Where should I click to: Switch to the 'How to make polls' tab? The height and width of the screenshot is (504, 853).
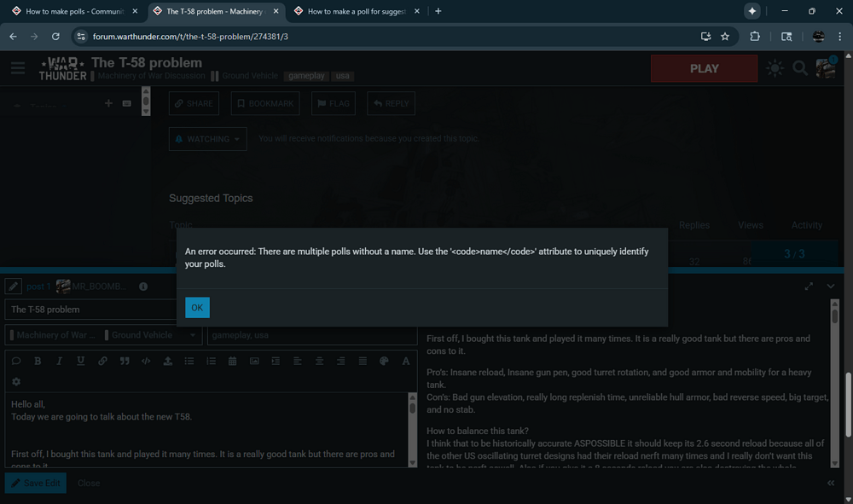[73, 11]
